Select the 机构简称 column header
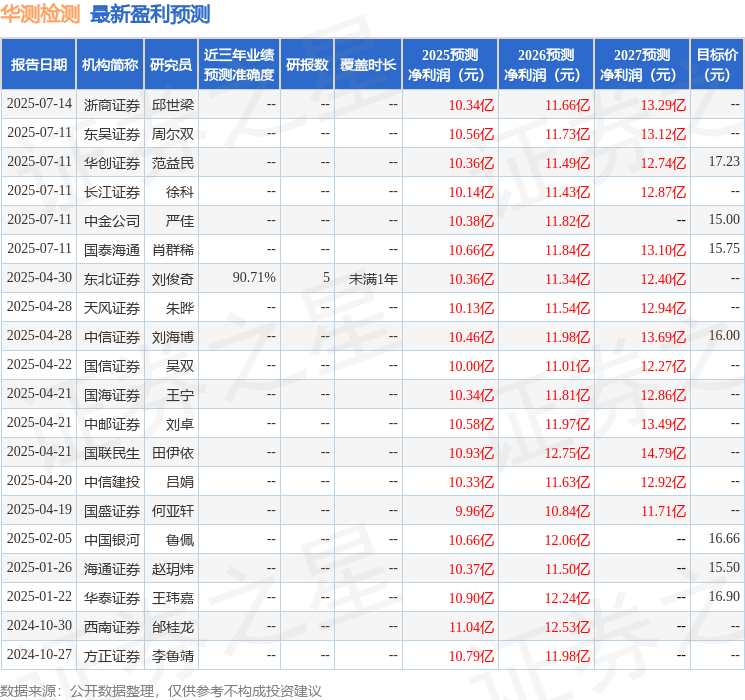Image resolution: width=745 pixels, height=700 pixels. click(110, 65)
